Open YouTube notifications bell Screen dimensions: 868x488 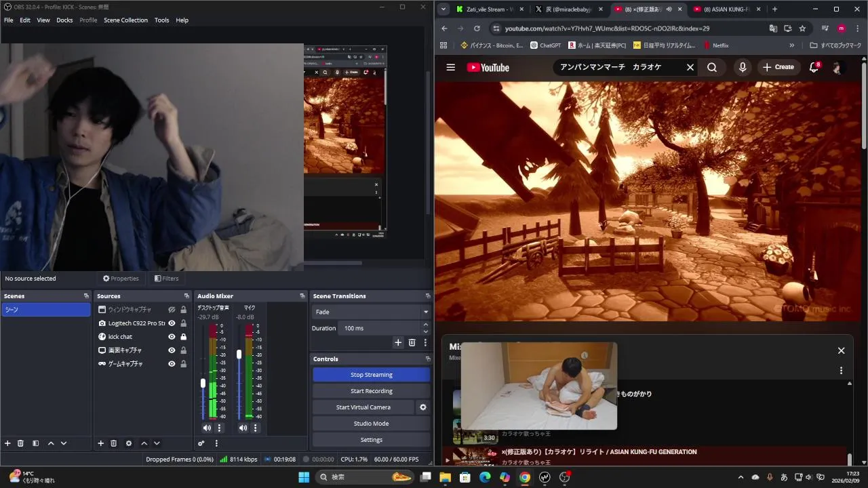814,67
